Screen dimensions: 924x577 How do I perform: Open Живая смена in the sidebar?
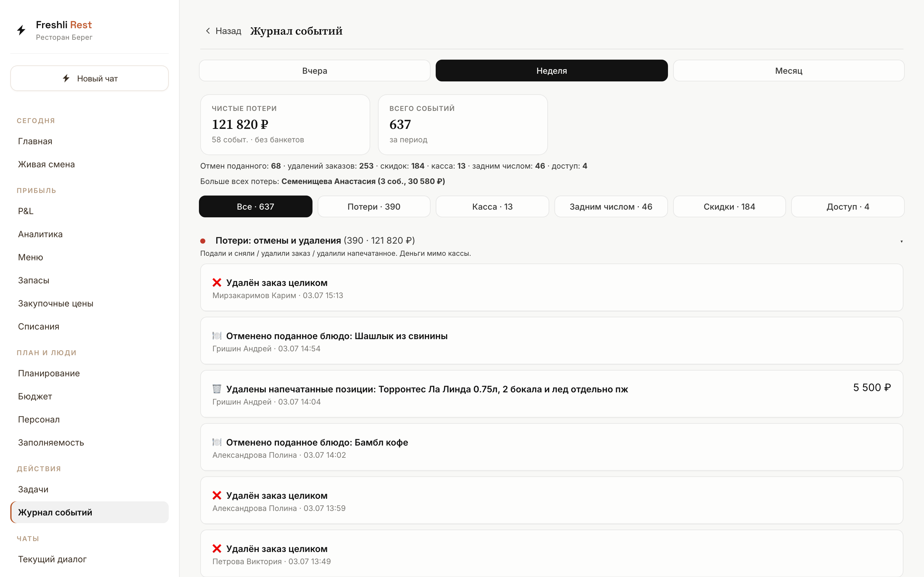pyautogui.click(x=46, y=164)
